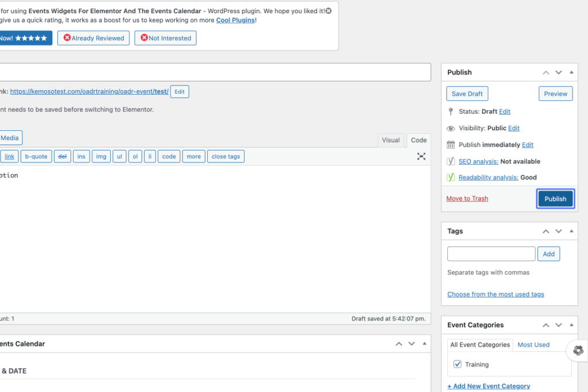The image size is (588, 392).
Task: Insert the more tag
Action: tap(194, 156)
